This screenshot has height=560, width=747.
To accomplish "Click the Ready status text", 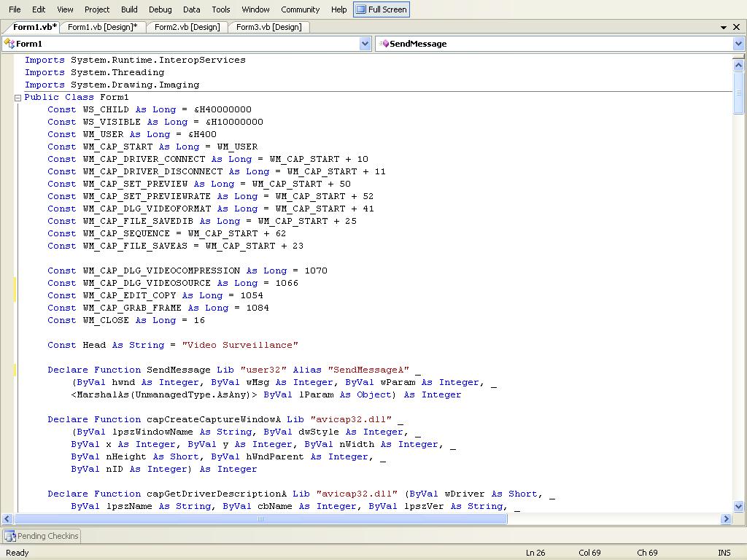I will pyautogui.click(x=18, y=553).
